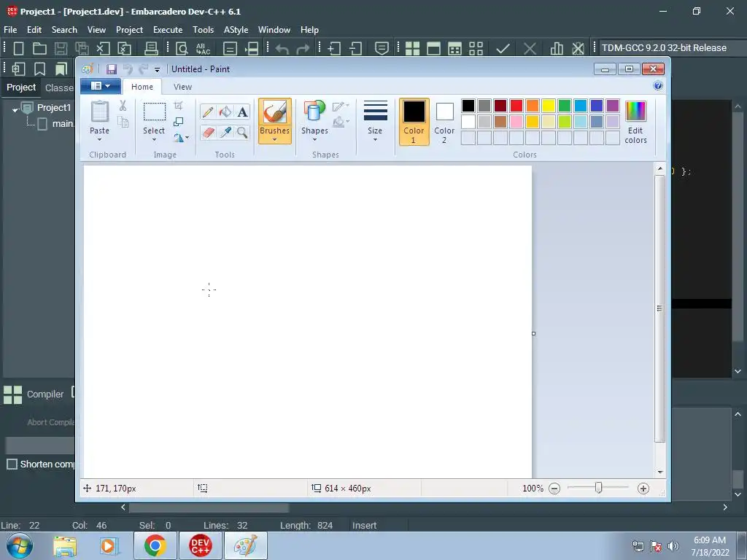Pick the red color swatch
Viewport: 747px width, 560px height.
coord(516,106)
